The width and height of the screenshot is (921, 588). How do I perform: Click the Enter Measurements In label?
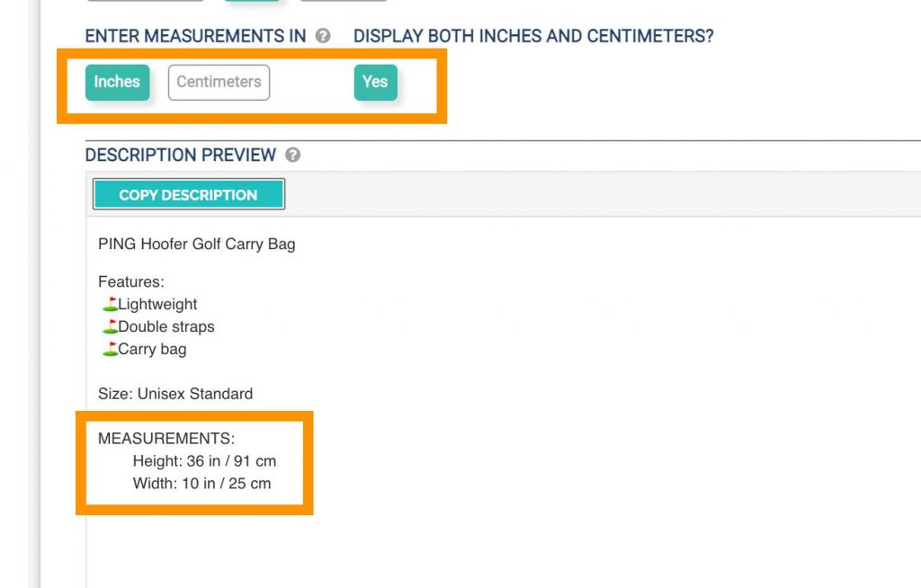tap(195, 36)
